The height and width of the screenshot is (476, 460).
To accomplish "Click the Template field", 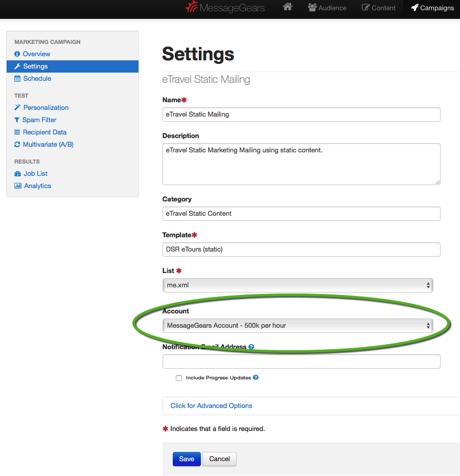I will click(x=302, y=250).
